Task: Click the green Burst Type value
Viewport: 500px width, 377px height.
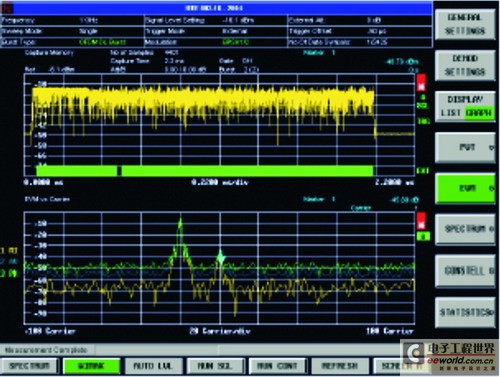Action: pyautogui.click(x=102, y=42)
